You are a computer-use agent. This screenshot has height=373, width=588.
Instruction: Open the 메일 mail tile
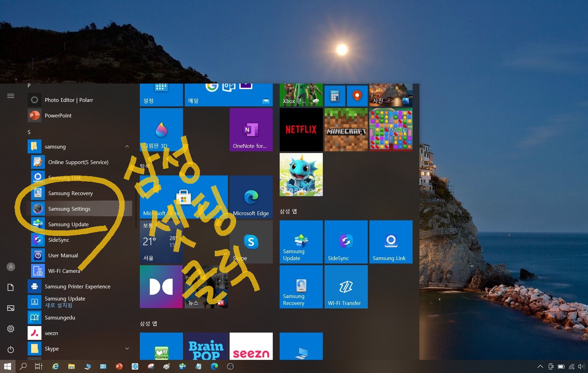point(229,95)
